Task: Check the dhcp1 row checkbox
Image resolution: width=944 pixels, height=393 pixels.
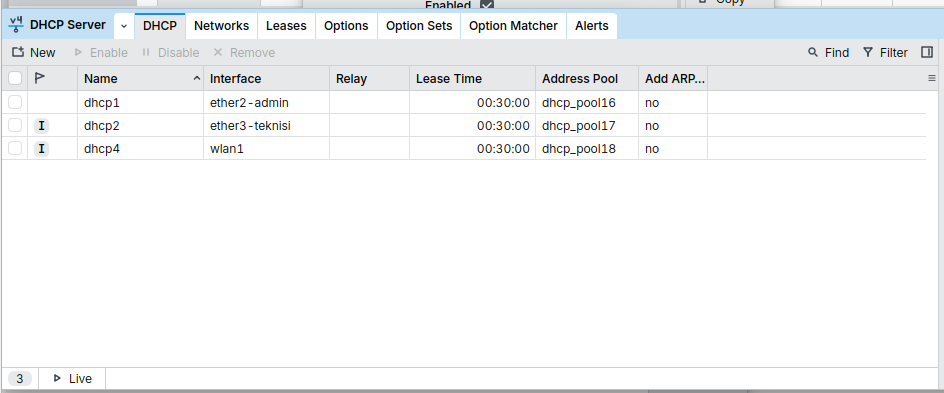Action: point(15,102)
